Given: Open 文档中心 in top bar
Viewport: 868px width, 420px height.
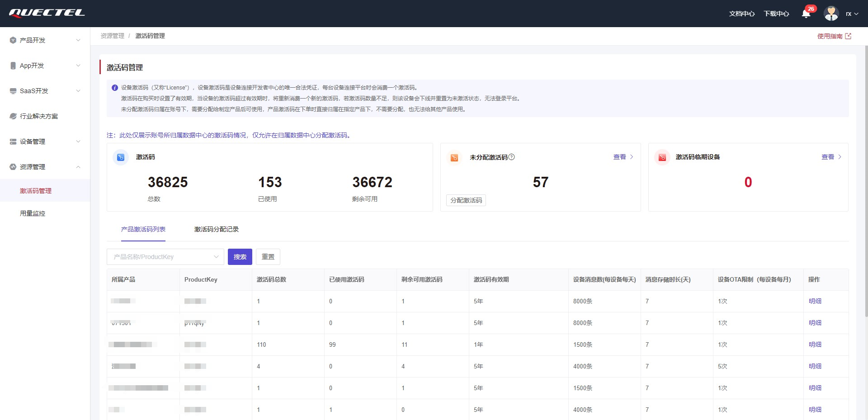Looking at the screenshot, I should (x=742, y=14).
